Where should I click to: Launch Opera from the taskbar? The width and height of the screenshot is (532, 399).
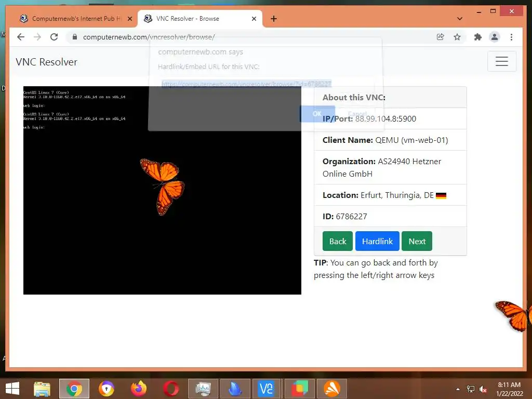(x=171, y=389)
